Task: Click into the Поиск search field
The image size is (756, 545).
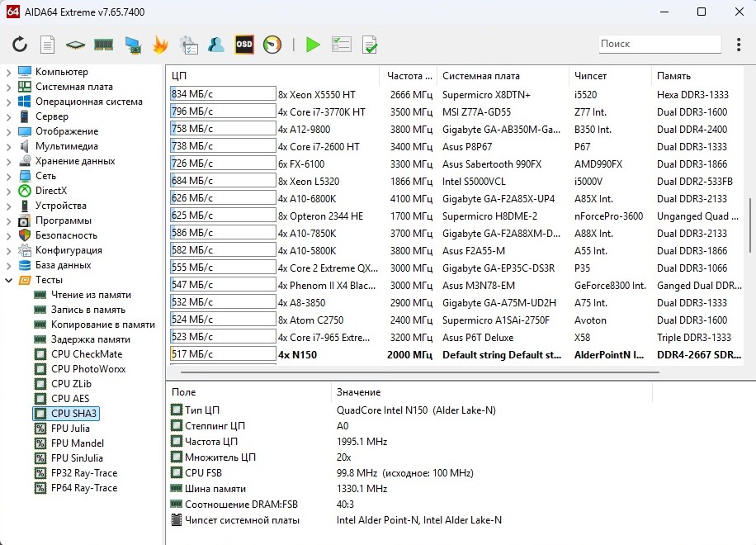Action: click(659, 44)
